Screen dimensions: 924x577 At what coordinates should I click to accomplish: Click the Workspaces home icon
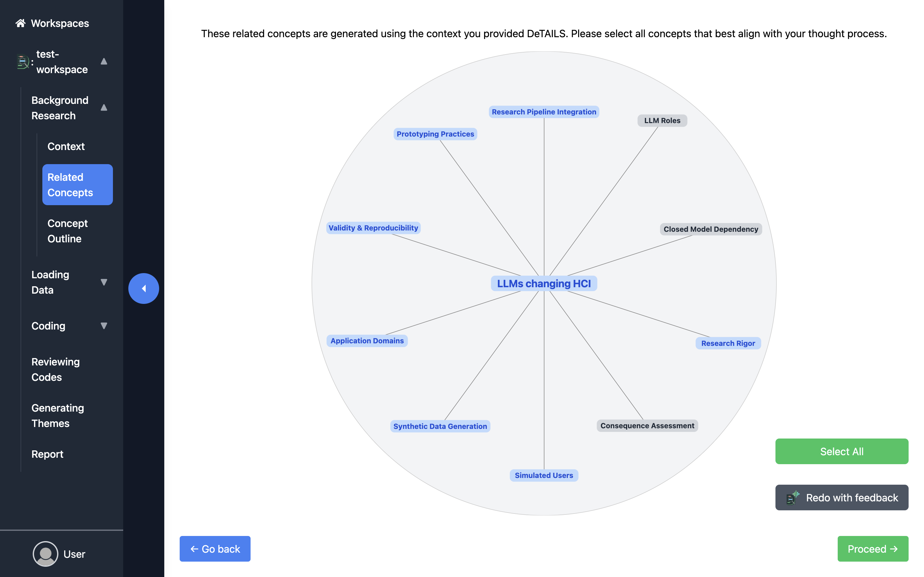tap(20, 23)
